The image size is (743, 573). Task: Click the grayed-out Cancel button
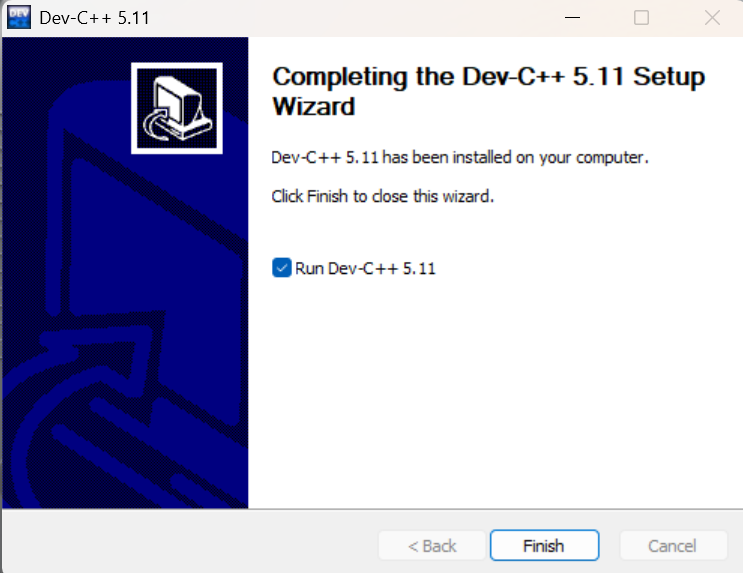pos(673,546)
